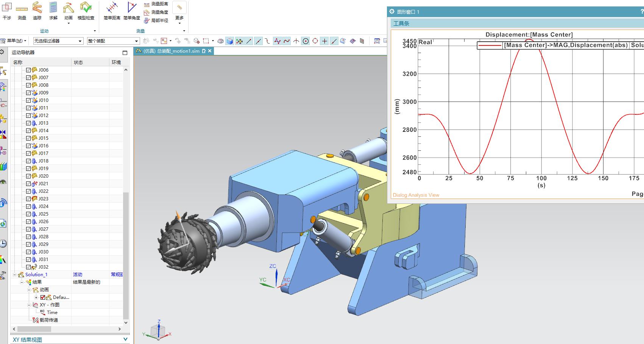Click the rainbow color icon in left sidebar

[3, 260]
